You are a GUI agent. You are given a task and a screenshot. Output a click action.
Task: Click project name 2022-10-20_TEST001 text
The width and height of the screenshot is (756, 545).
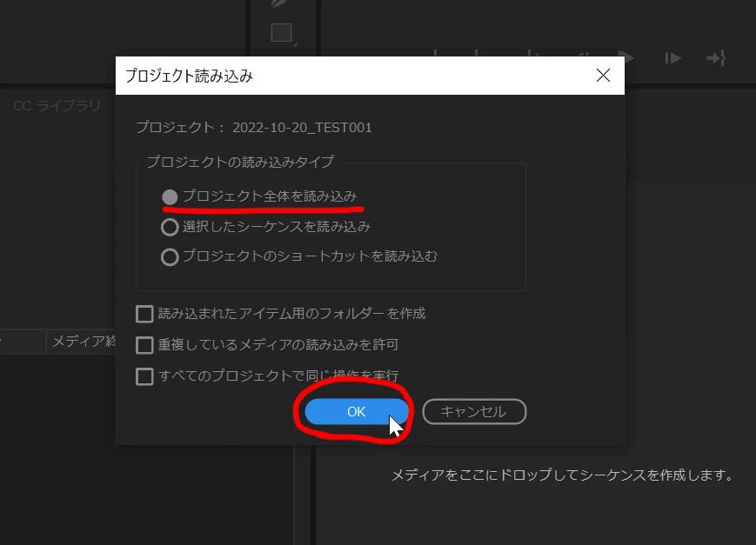tap(302, 128)
